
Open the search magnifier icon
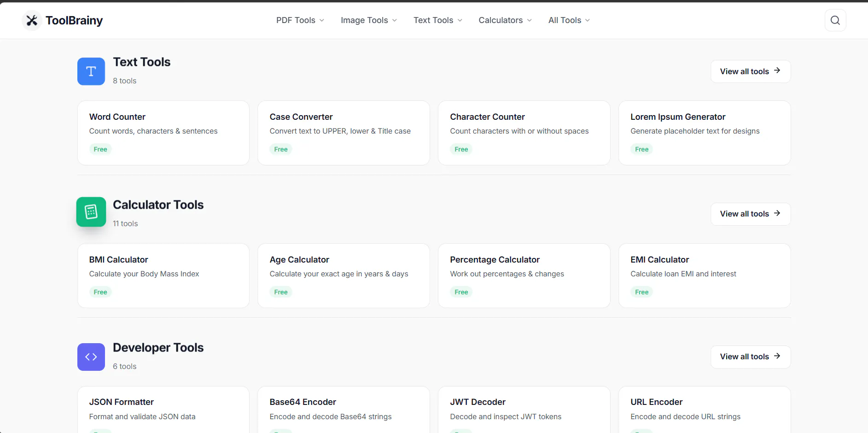click(835, 20)
